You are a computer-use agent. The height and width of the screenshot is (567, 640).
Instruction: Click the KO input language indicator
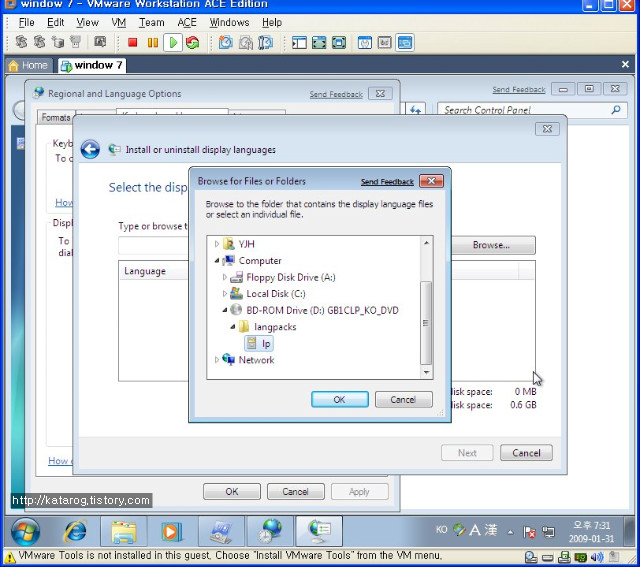click(441, 529)
